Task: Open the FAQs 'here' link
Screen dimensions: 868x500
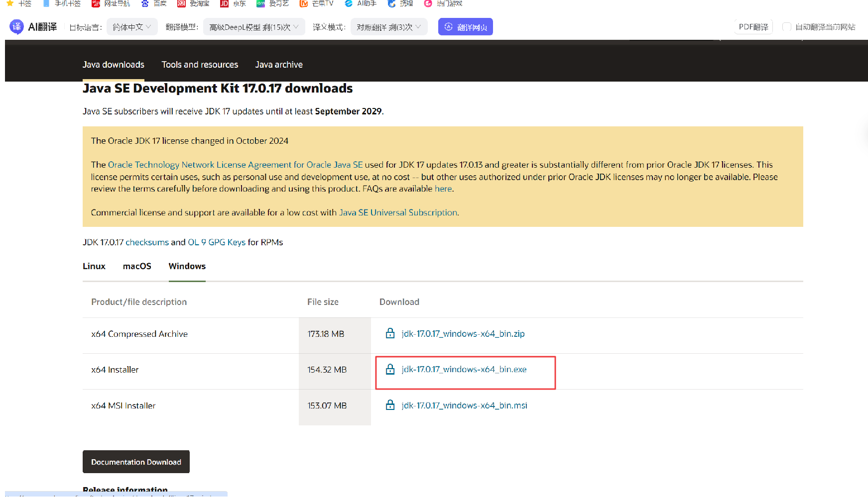Action: pos(443,189)
